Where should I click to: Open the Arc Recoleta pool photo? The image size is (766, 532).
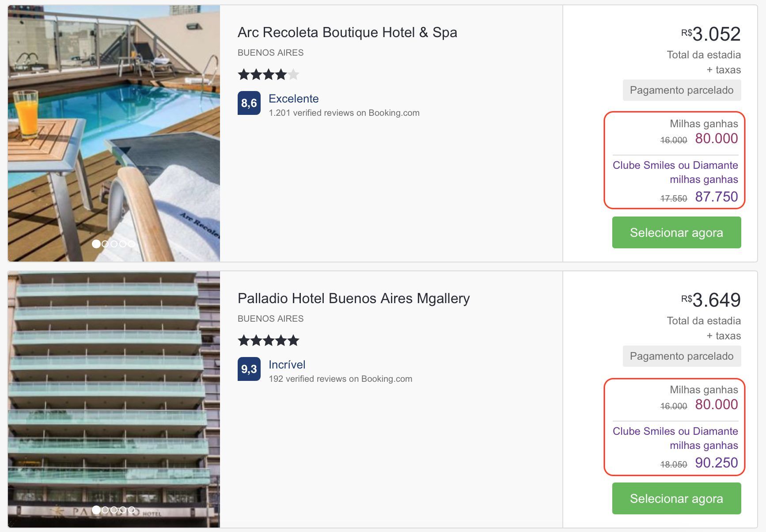114,133
